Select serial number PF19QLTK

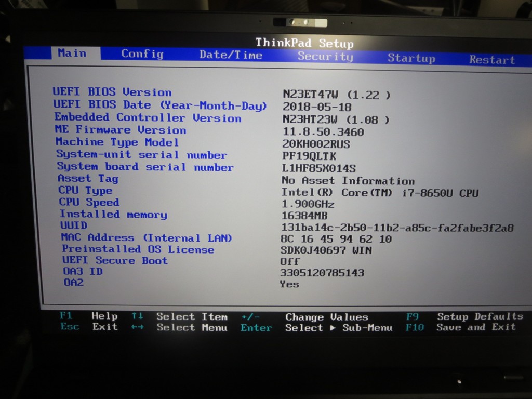click(309, 156)
